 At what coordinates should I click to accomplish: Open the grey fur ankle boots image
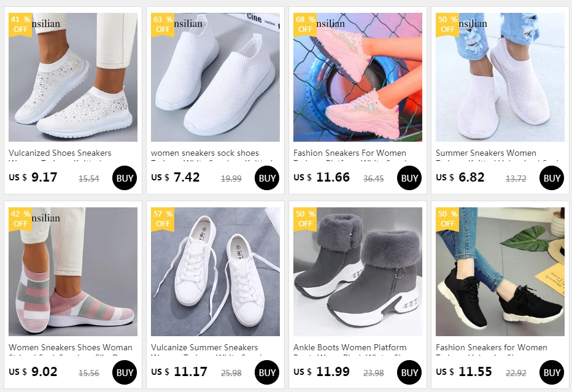(x=357, y=272)
